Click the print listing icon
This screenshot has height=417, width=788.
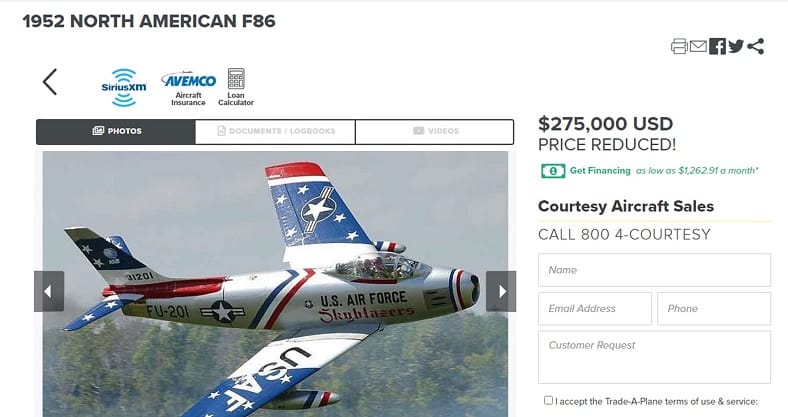coord(679,46)
